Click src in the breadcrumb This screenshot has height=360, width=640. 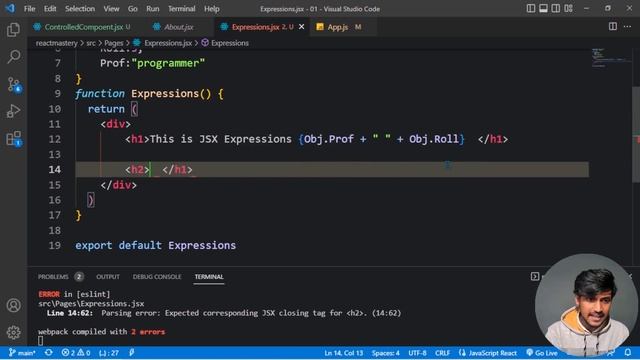91,43
